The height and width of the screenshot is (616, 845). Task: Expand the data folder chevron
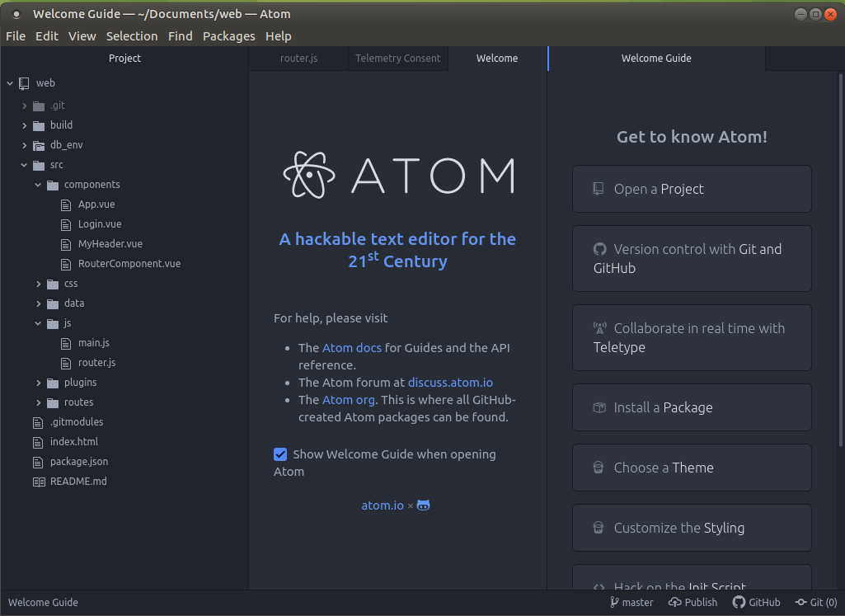click(38, 303)
